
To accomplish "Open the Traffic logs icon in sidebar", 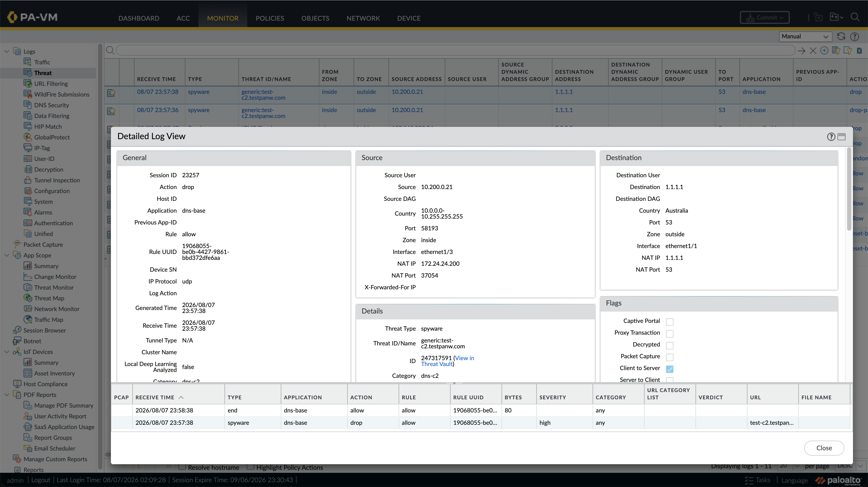I will [28, 62].
